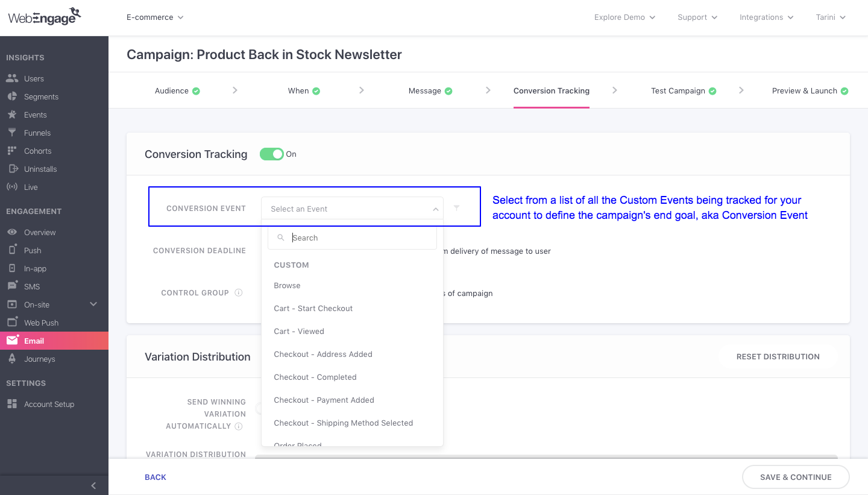This screenshot has height=495, width=868.
Task: Click the Web Push icon
Action: (12, 323)
